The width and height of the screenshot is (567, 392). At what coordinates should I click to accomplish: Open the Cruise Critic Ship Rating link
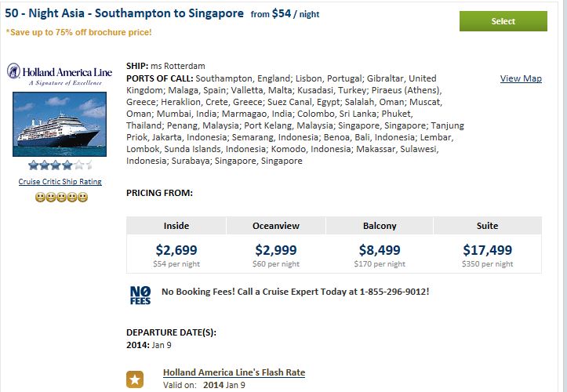(x=60, y=182)
